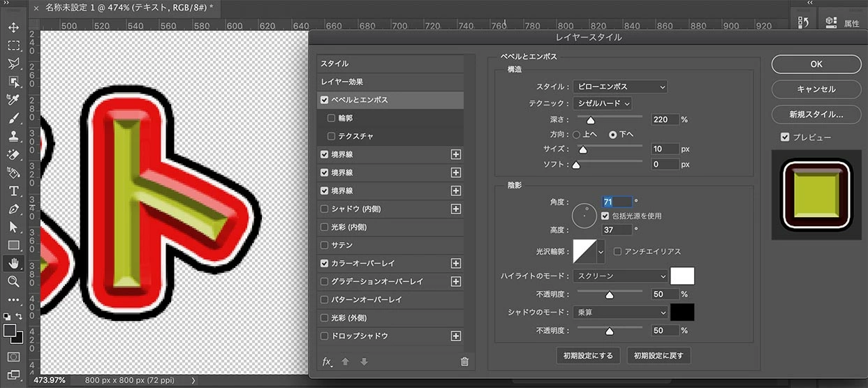Open シャドウのモード dropdown showing 乗算
Viewport: 868px width, 388px height.
pos(620,312)
